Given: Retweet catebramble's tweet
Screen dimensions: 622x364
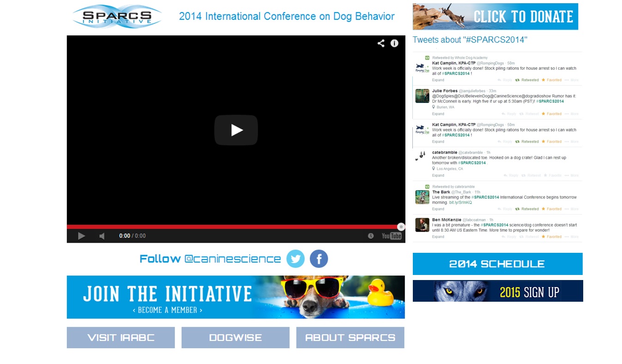Looking at the screenshot, I should pyautogui.click(x=531, y=175).
